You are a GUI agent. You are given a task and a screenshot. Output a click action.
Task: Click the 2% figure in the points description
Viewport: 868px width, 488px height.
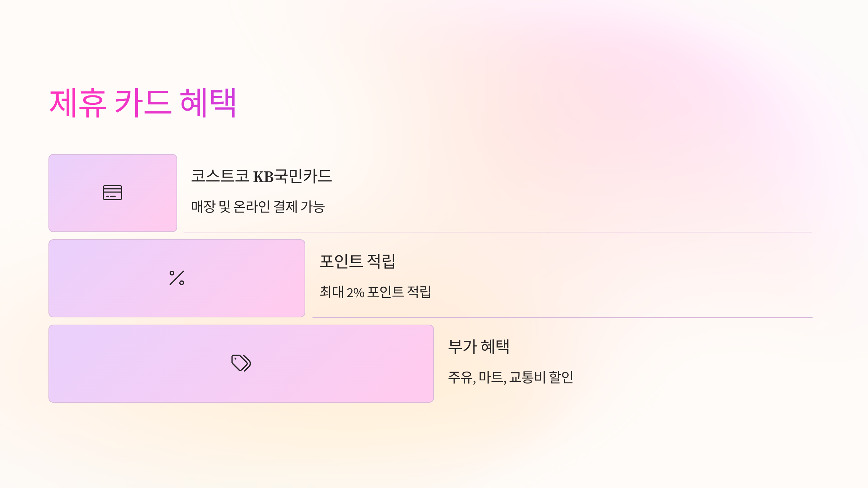tap(356, 292)
